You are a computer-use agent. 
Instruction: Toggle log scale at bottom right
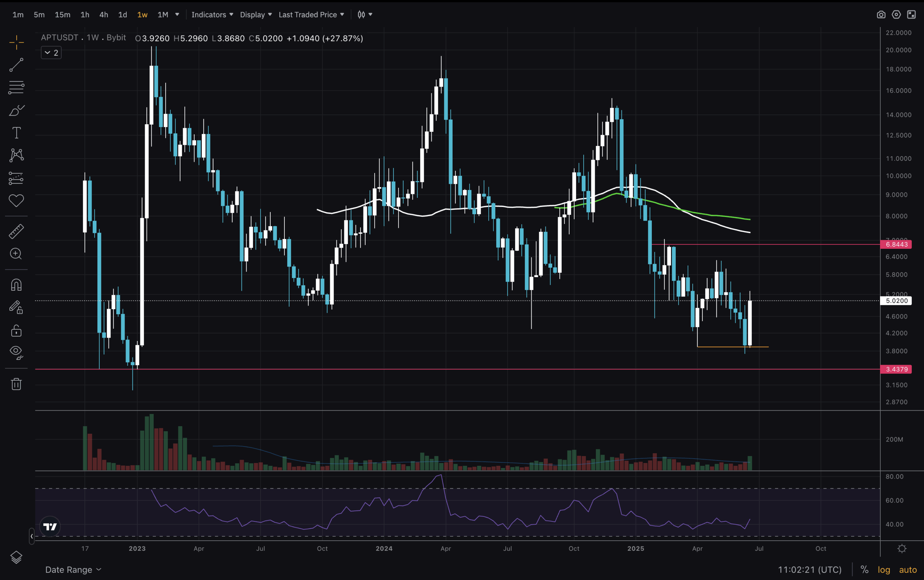[884, 570]
